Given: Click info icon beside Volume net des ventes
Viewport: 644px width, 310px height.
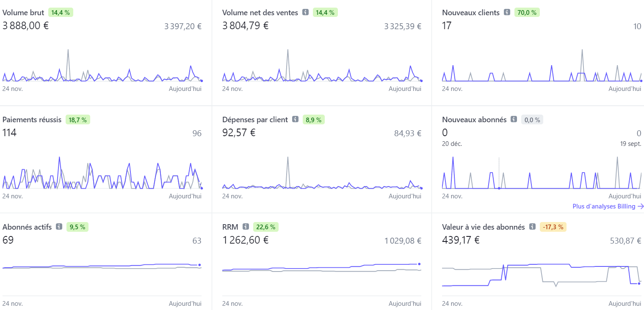Looking at the screenshot, I should [x=305, y=13].
